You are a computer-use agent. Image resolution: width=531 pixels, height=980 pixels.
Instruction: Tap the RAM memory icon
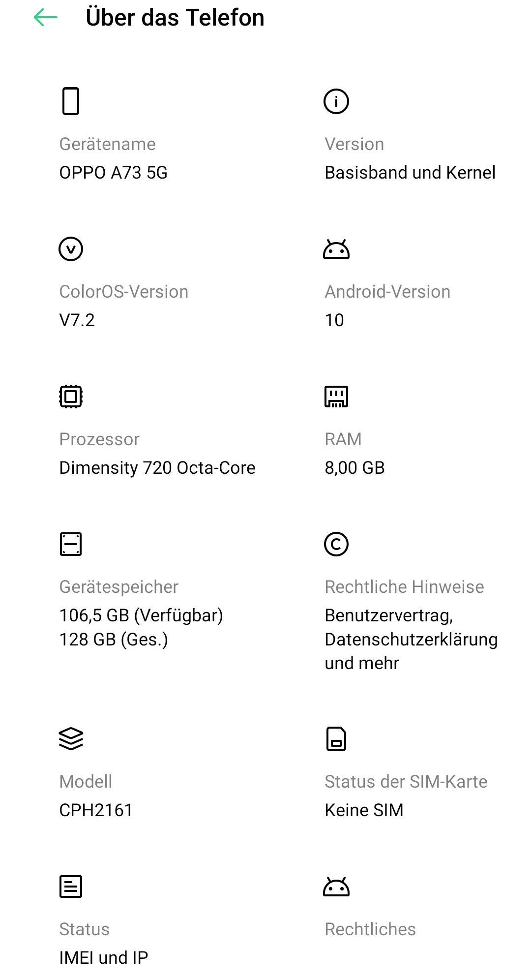click(336, 397)
